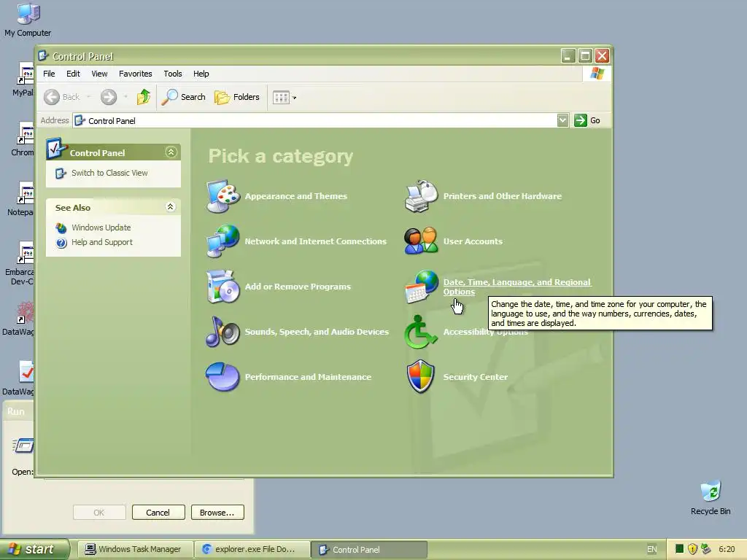
Task: Click the Appearance and Themes link
Action: pyautogui.click(x=296, y=196)
